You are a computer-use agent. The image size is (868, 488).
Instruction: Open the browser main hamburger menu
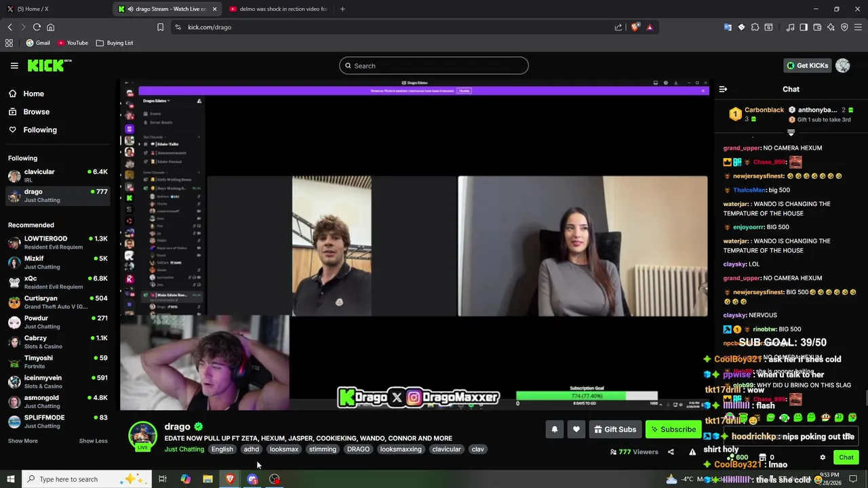click(x=858, y=27)
